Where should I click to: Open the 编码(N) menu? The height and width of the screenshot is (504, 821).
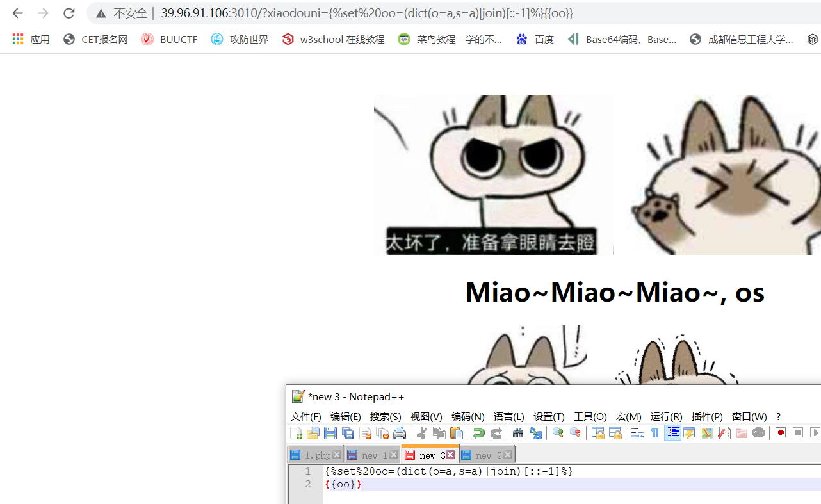[468, 416]
